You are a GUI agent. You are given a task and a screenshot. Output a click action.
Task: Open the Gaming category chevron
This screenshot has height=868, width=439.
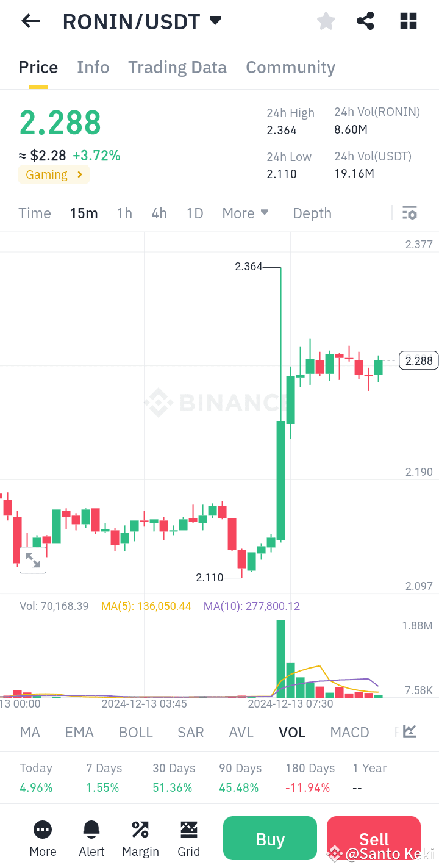[x=79, y=174]
